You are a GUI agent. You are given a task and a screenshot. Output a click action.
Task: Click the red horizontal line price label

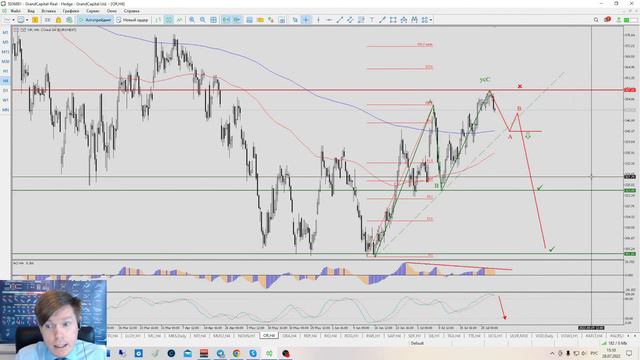point(630,90)
